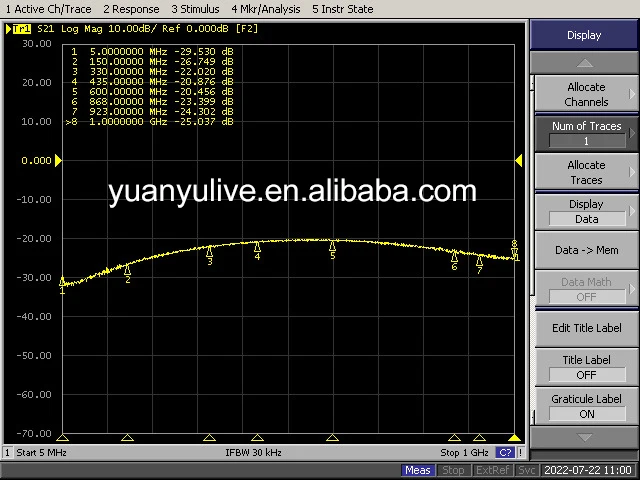Click marker 5 row 600.00000 MHz
The width and height of the screenshot is (640, 480).
152,92
